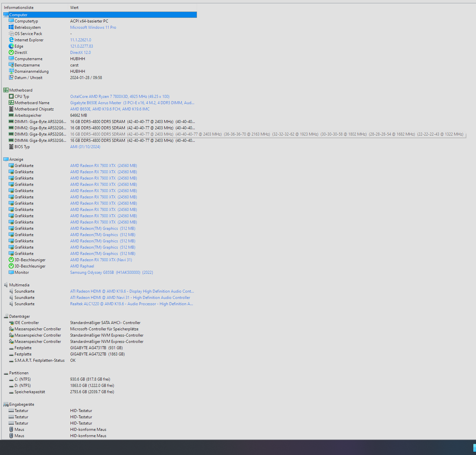
Task: Open the AMD Raphael accelerator link
Action: [82, 266]
